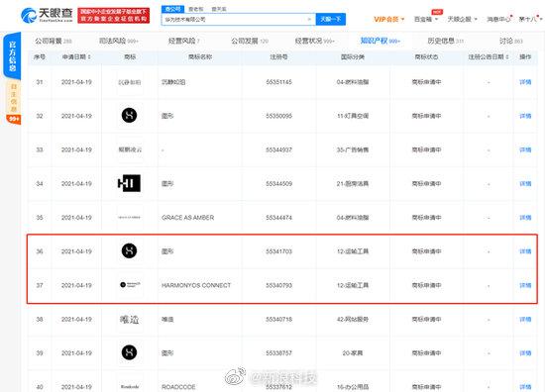Click the trademark image in row 35
This screenshot has height=392, width=545.
tap(130, 218)
